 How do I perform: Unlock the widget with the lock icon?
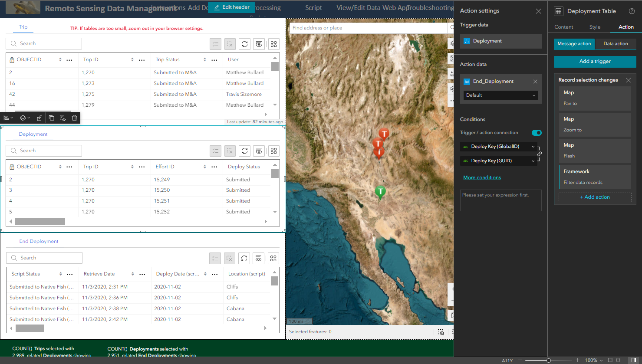40,118
